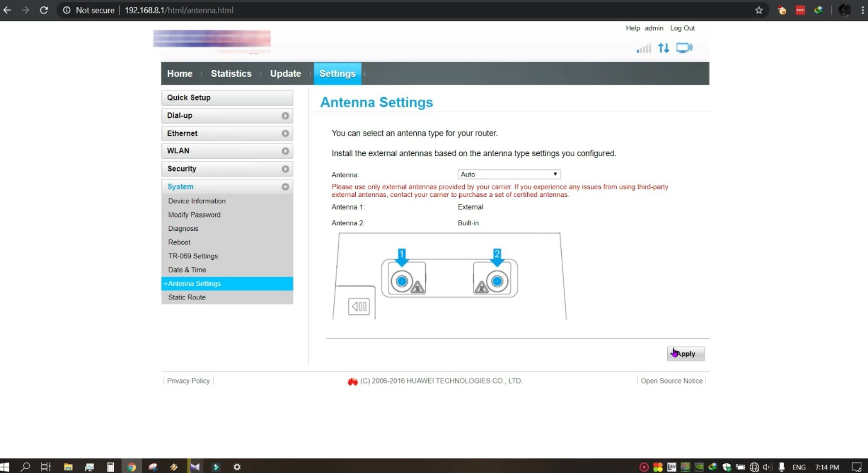Expand the Dial-up section arrow
Viewport: 868px width, 473px height.
[285, 116]
